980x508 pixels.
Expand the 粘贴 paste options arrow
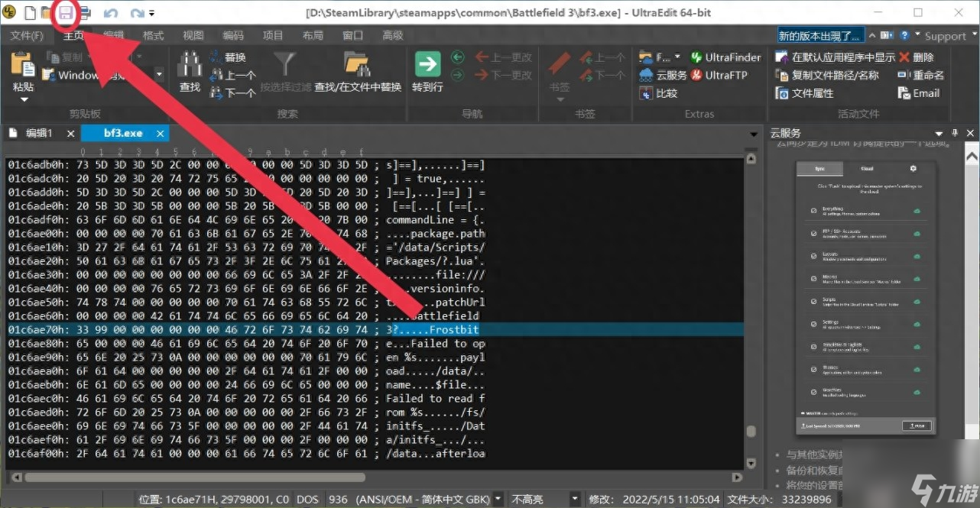pos(24,99)
